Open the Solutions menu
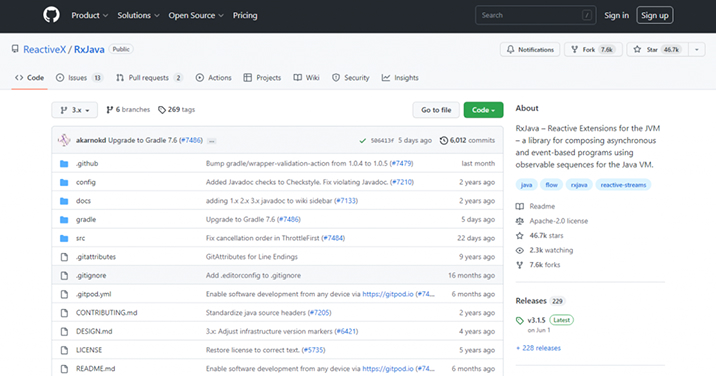716x376 pixels. pyautogui.click(x=138, y=16)
